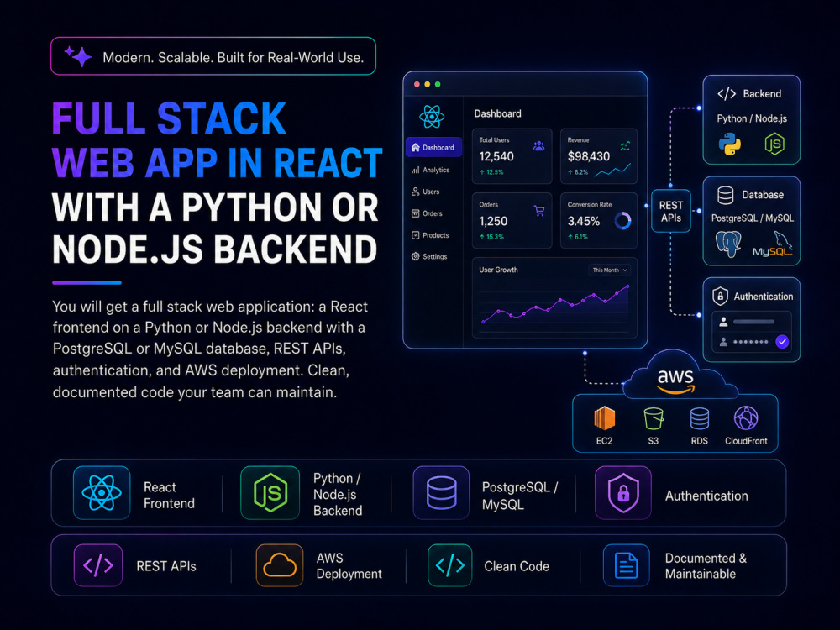Screen dimensions: 840x630
Task: Click the AWS cloud logo
Action: pyautogui.click(x=675, y=380)
